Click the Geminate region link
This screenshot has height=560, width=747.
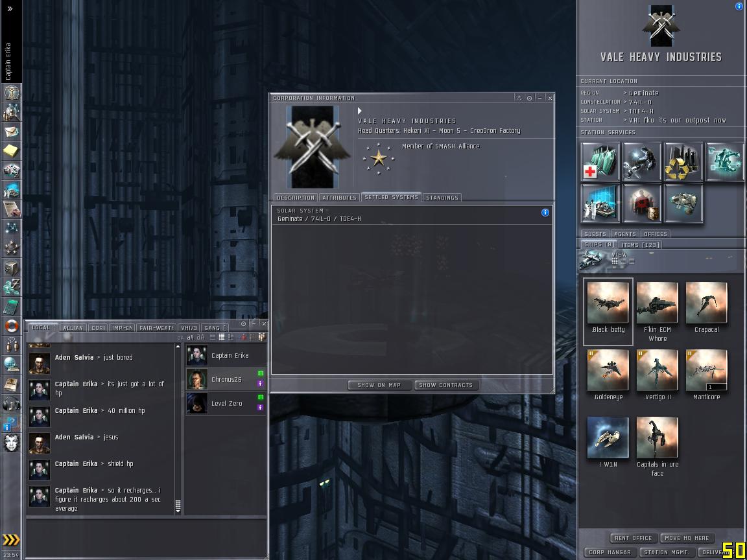pos(644,93)
